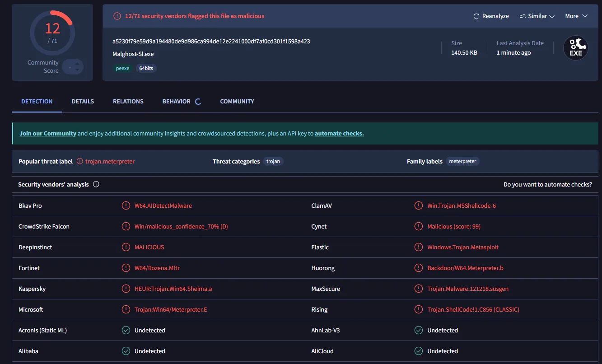Select the trojan threat category tag
Screen dimensions: 602x364
click(x=273, y=161)
